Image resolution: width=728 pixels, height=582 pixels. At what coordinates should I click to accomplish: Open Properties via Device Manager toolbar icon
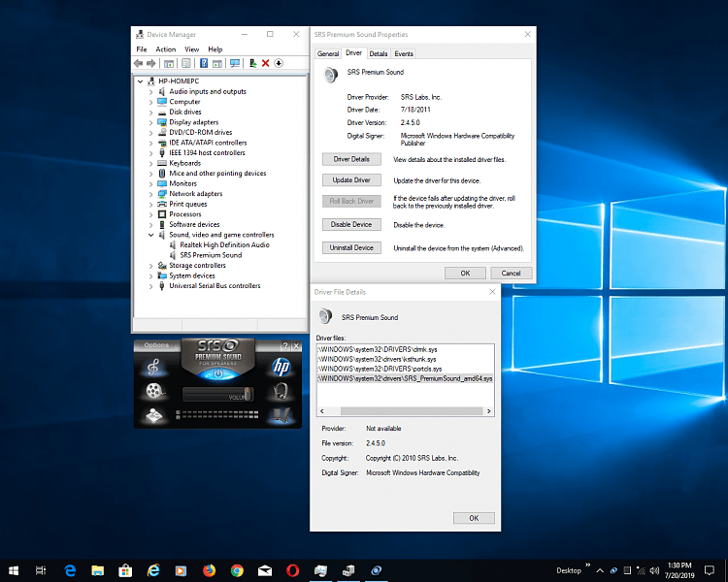click(186, 63)
